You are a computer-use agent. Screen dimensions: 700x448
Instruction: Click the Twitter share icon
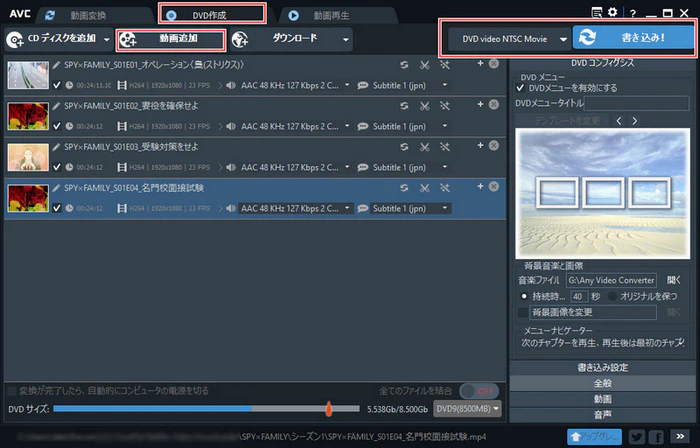(637, 436)
